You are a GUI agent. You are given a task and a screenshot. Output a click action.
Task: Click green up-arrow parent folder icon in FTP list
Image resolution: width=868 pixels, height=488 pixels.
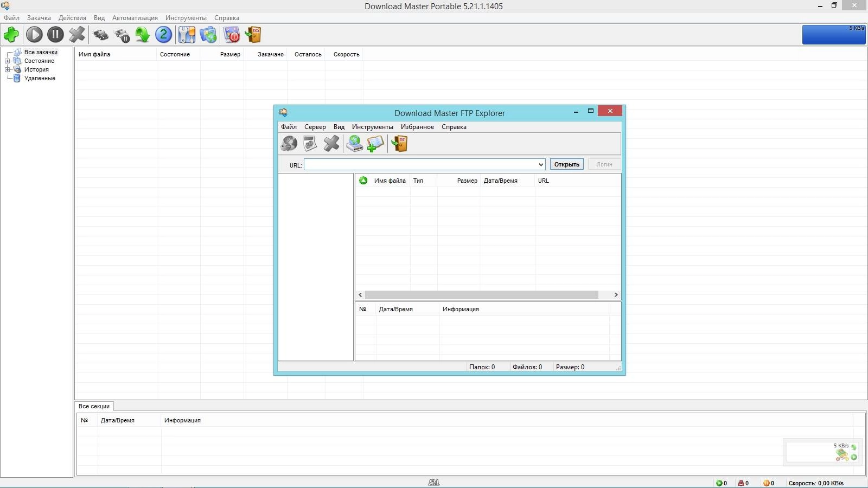click(363, 181)
